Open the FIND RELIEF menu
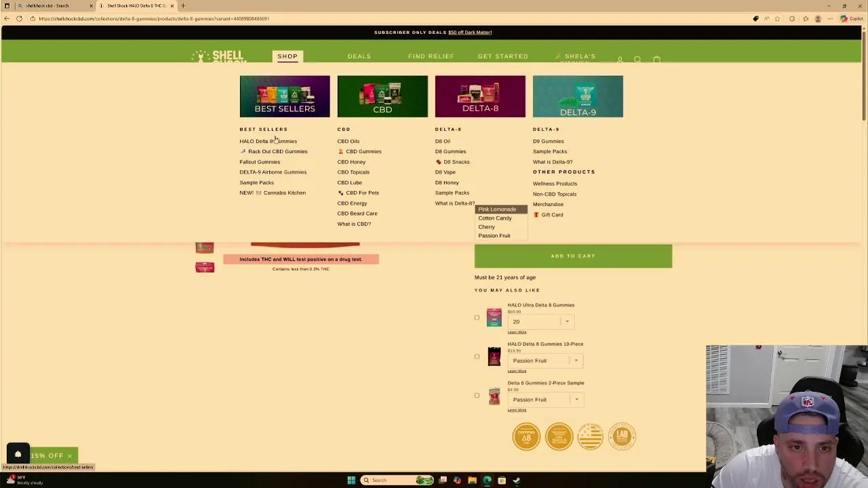The width and height of the screenshot is (868, 488). click(431, 56)
